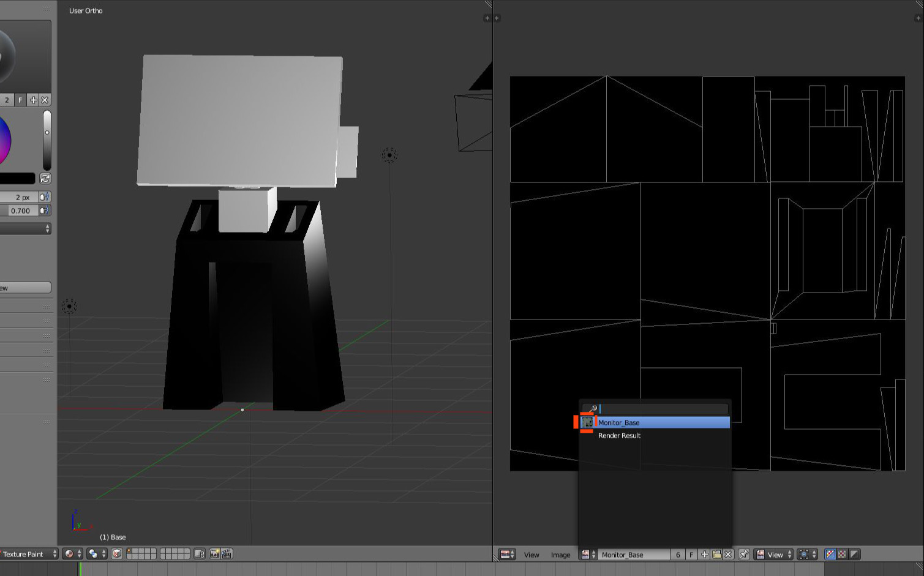Click the plus button to create a new image
The height and width of the screenshot is (576, 924).
pyautogui.click(x=704, y=555)
